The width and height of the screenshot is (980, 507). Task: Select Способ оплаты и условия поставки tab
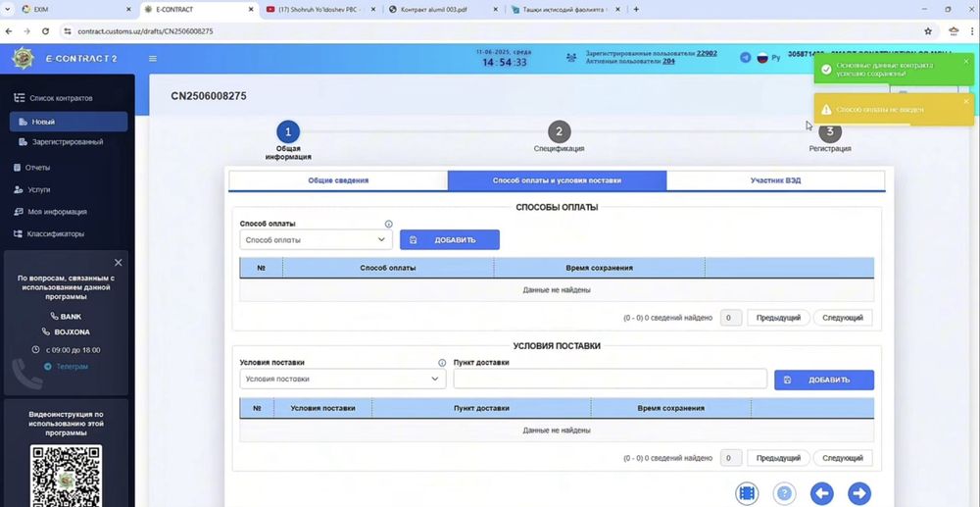[557, 180]
